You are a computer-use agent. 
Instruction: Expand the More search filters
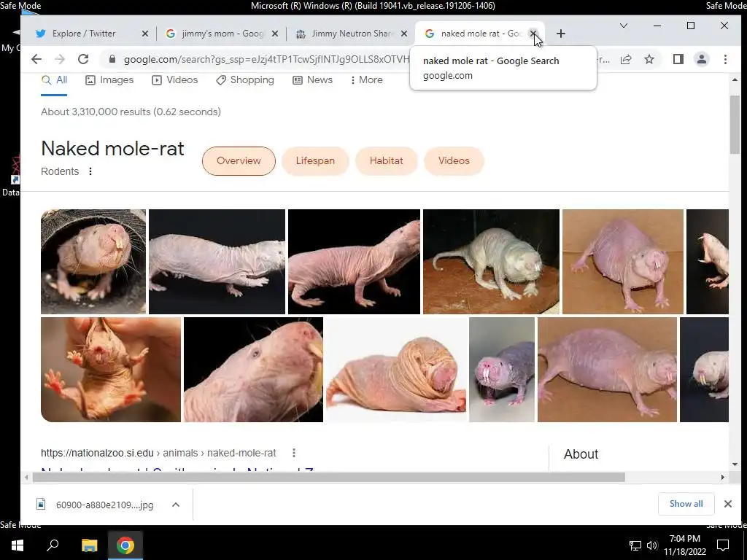[366, 80]
